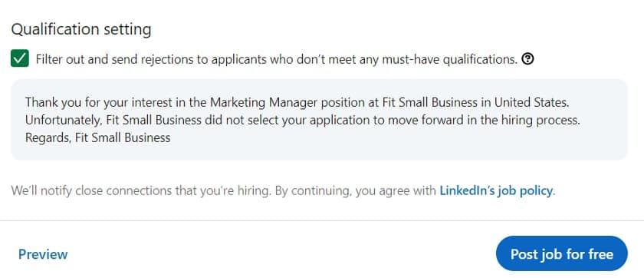Click the divider line above Preview
This screenshot has width=644, height=278.
(x=322, y=221)
